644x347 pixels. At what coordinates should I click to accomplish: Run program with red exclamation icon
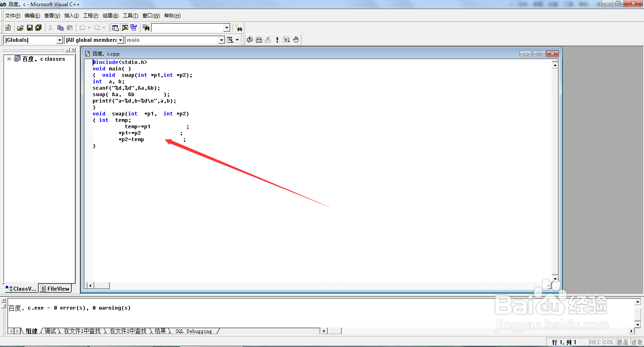[277, 39]
